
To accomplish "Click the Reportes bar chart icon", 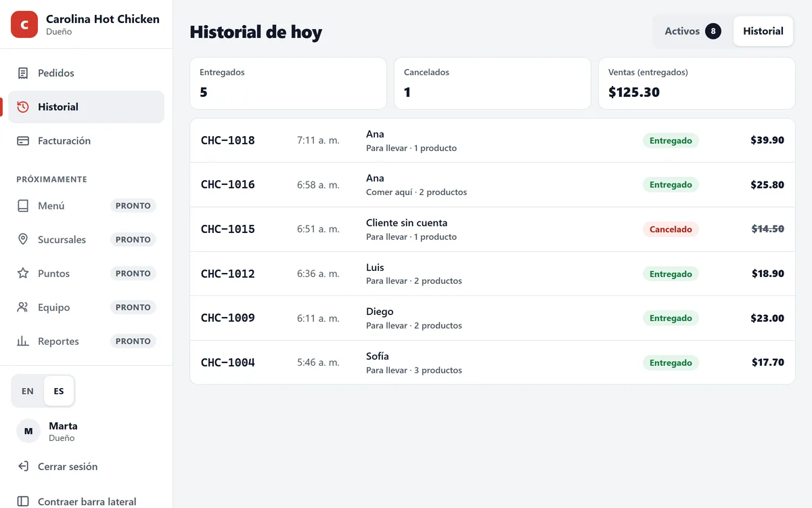I will click(23, 341).
